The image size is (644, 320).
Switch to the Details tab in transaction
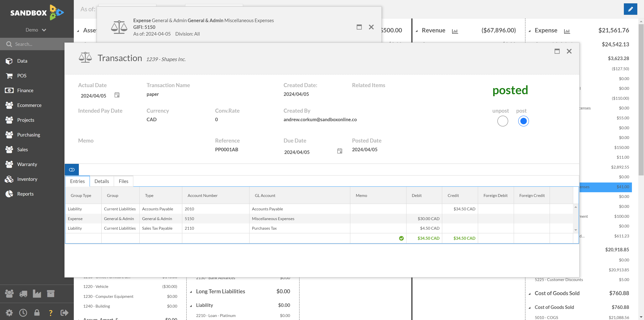(x=101, y=181)
